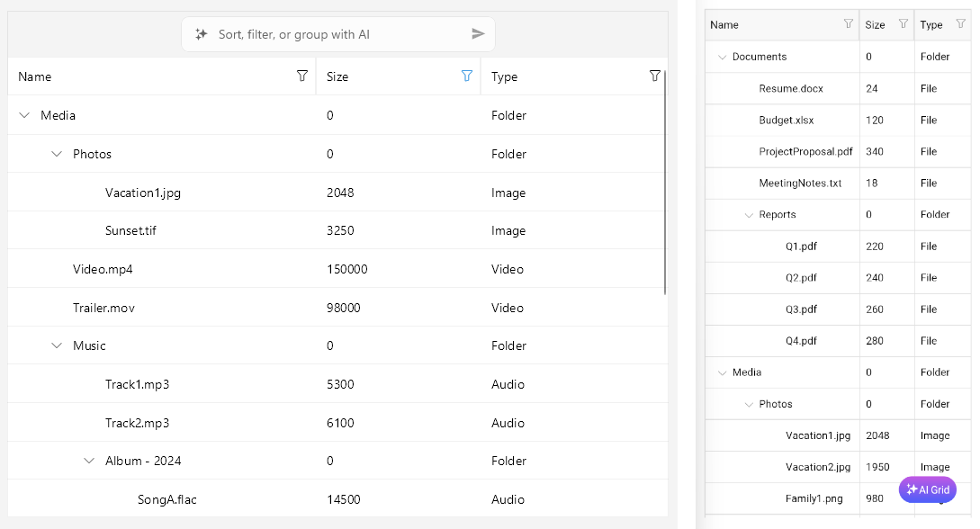The width and height of the screenshot is (980, 529).
Task: Sort by Size column header in left grid
Action: coord(378,76)
